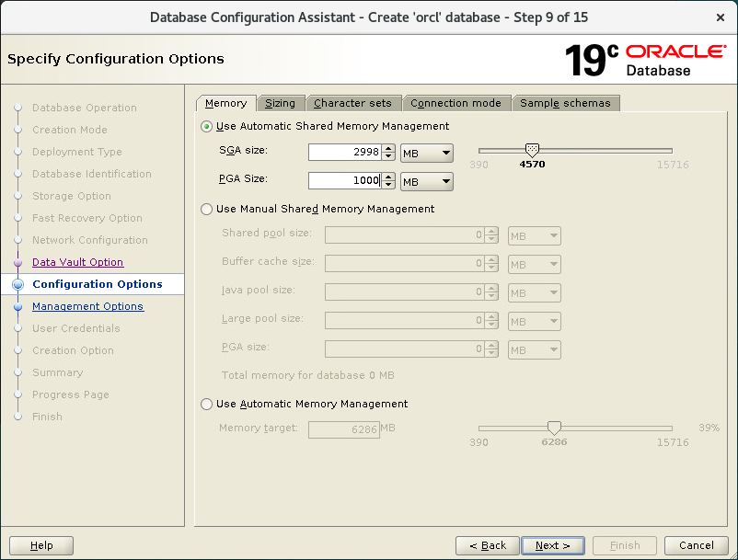Open Java pool size MB unit dropdown

535,293
